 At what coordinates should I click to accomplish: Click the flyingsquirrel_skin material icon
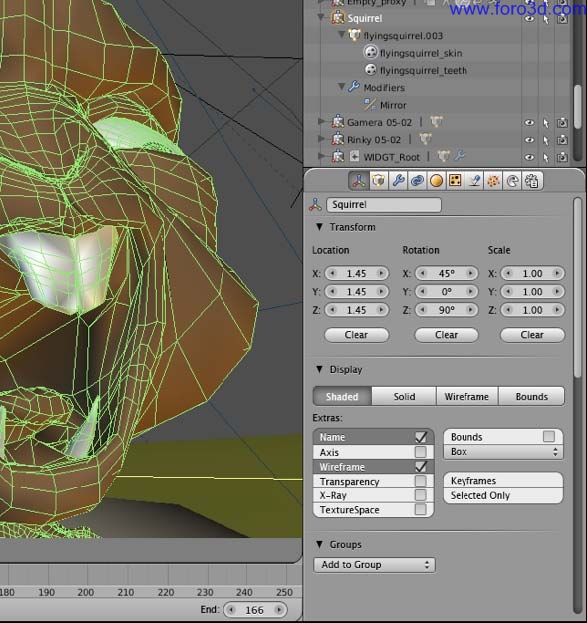pos(370,52)
